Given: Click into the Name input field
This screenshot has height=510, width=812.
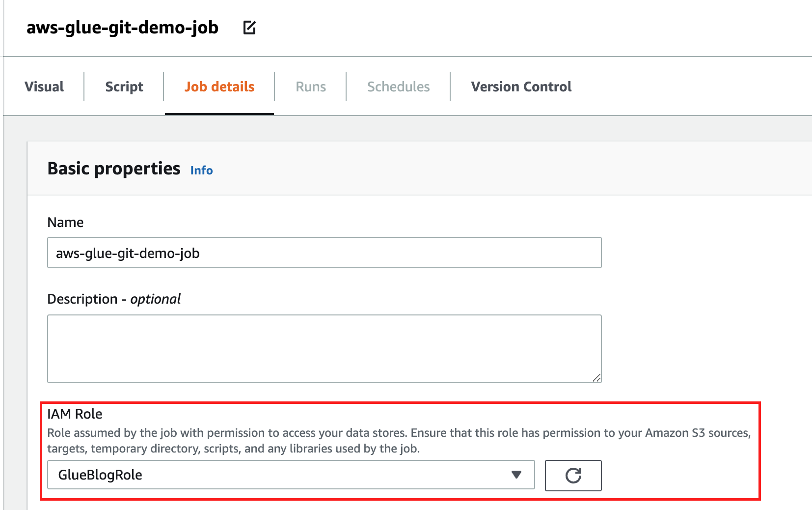Looking at the screenshot, I should 325,253.
